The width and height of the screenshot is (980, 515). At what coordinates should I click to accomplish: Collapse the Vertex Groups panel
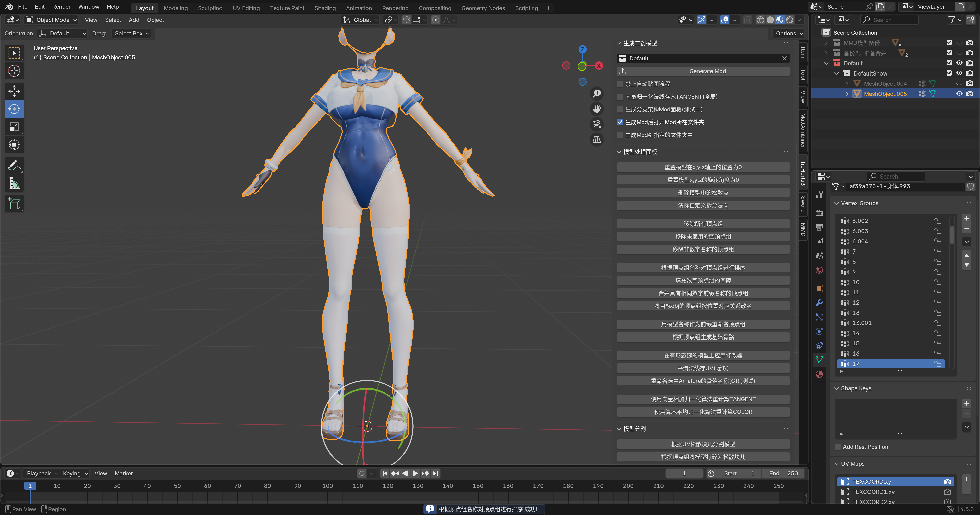837,203
